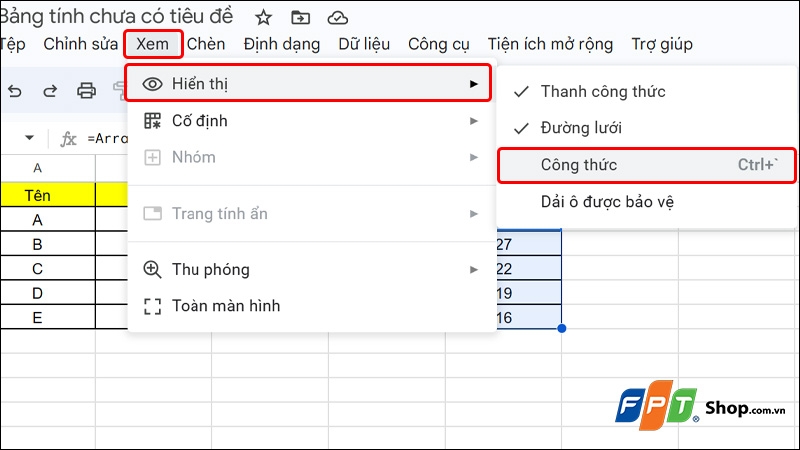The image size is (800, 450).
Task: Click the fx formula icon
Action: point(68,139)
